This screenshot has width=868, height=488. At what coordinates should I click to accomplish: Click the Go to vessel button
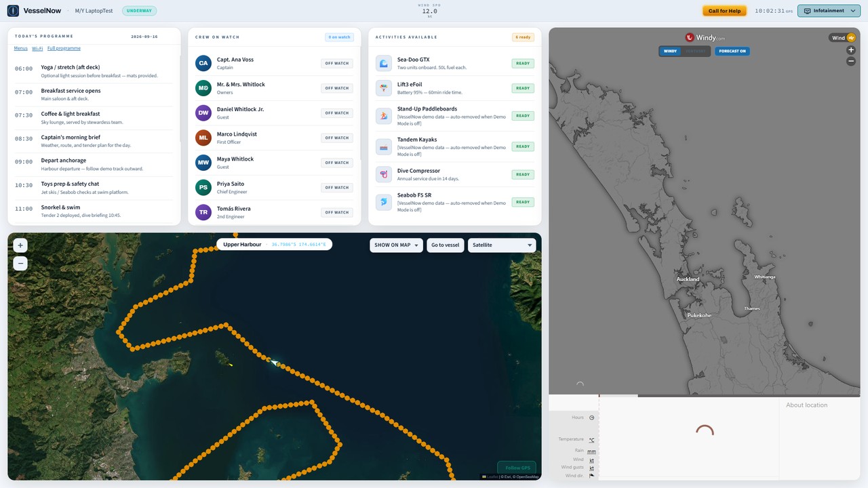(445, 245)
